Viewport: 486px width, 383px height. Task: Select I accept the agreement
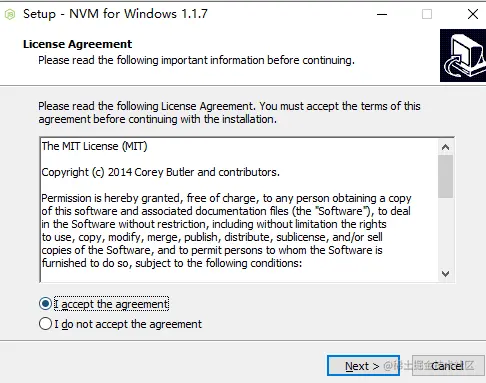pos(45,304)
